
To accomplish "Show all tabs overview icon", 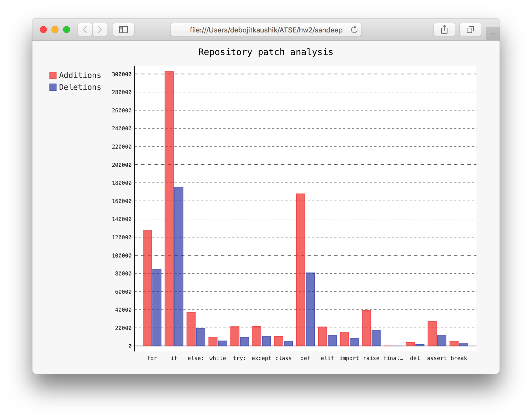I will 470,30.
